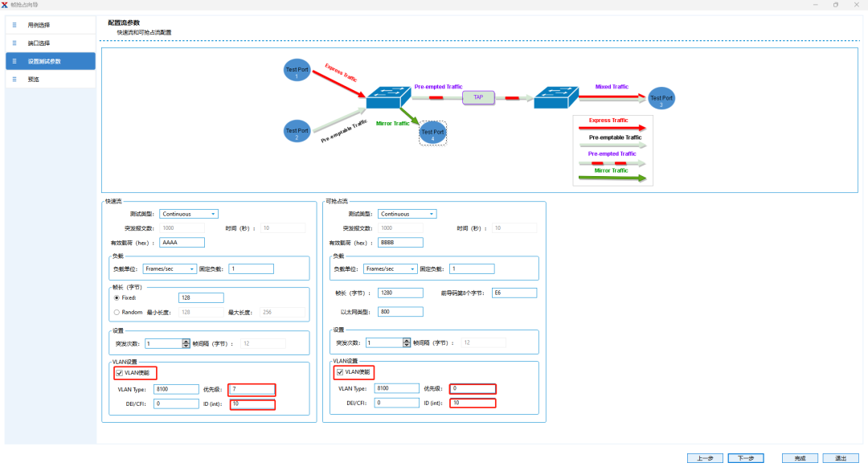Click the second switch icon before Mixed Traffic
The image size is (868, 467).
(556, 97)
